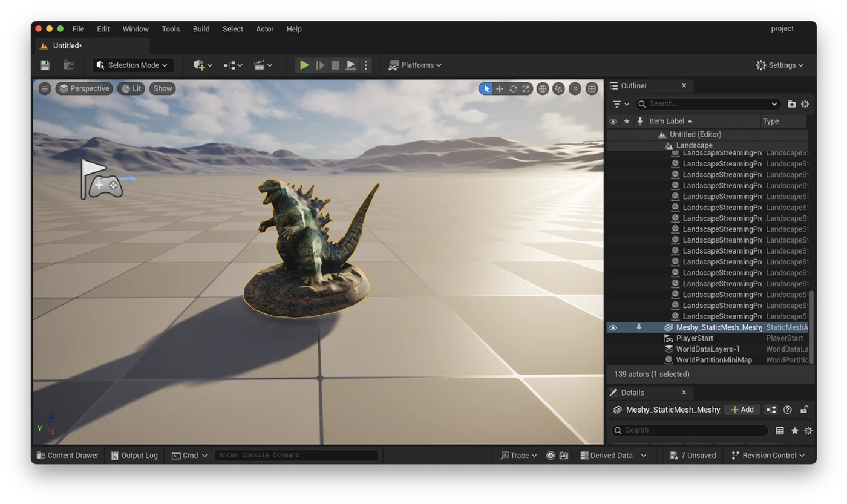This screenshot has height=504, width=847.
Task: Open the Select menu
Action: coord(233,29)
